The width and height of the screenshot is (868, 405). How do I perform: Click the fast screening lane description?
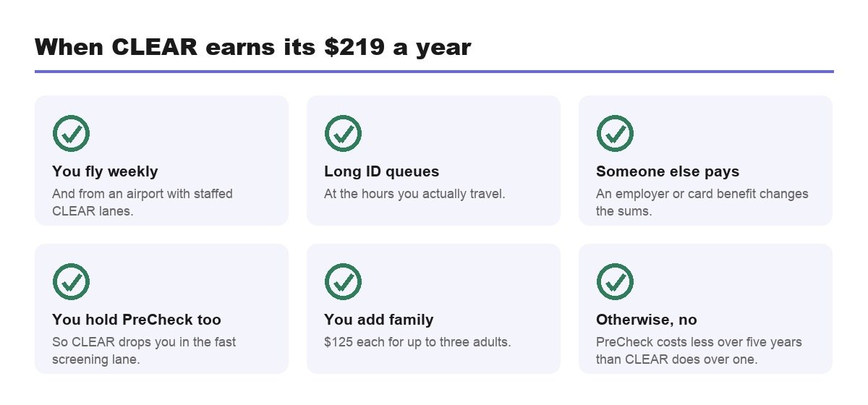pyautogui.click(x=144, y=351)
